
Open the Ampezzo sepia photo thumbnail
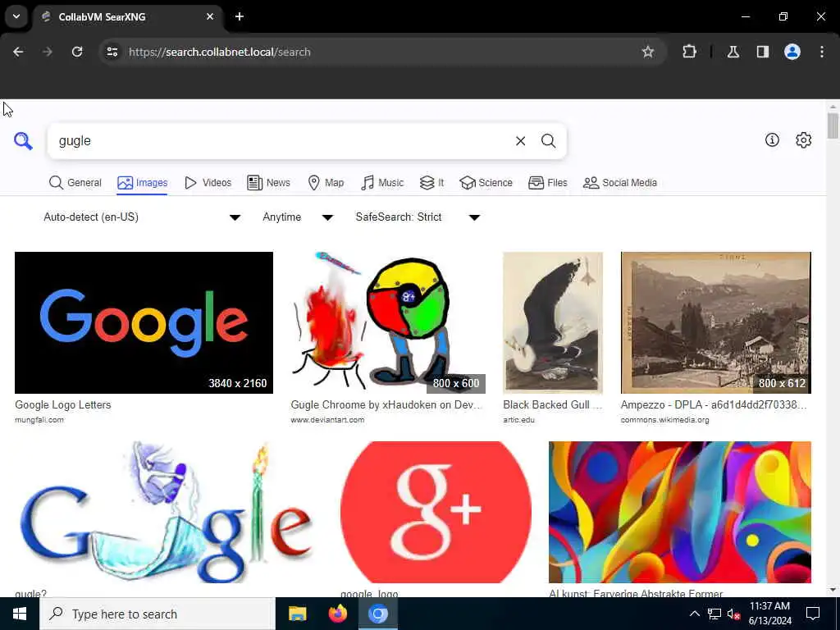point(715,322)
